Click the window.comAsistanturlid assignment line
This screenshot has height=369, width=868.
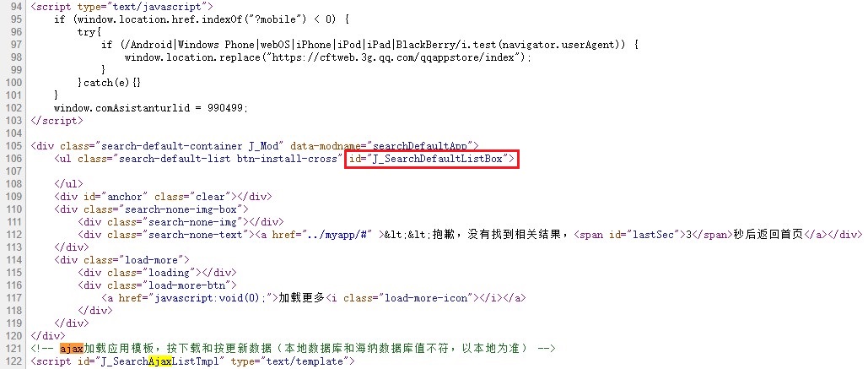(x=151, y=108)
